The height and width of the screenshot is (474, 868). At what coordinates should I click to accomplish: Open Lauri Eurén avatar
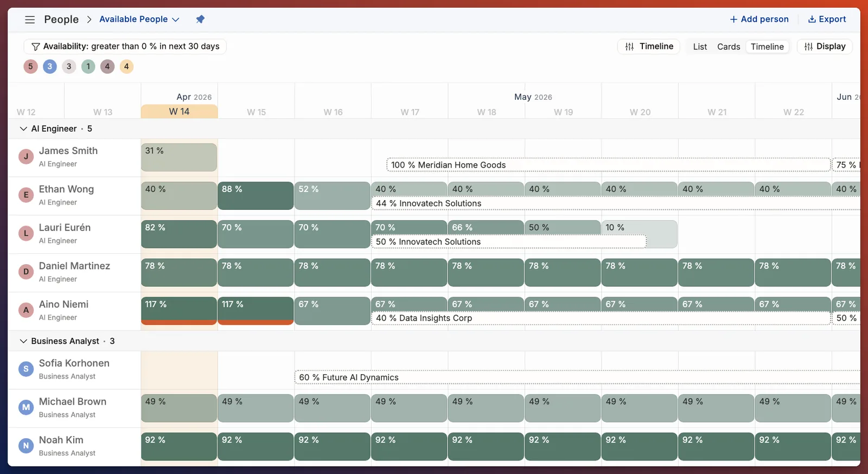pos(26,234)
